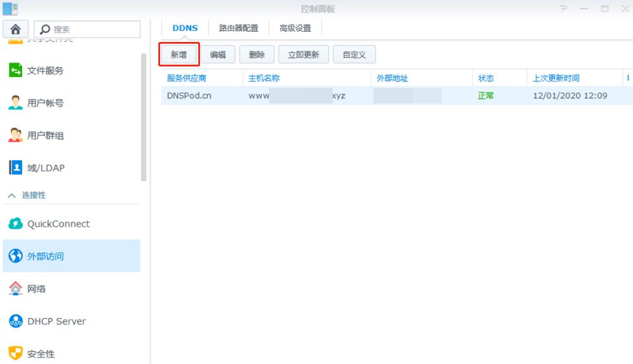Click the green status text 正常
The width and height of the screenshot is (633, 364).
coord(485,96)
